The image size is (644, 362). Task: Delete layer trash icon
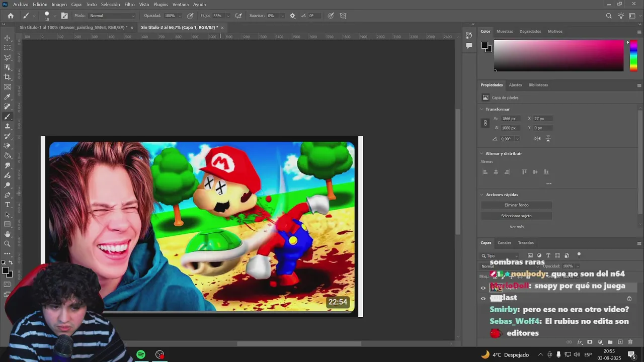[630, 342]
